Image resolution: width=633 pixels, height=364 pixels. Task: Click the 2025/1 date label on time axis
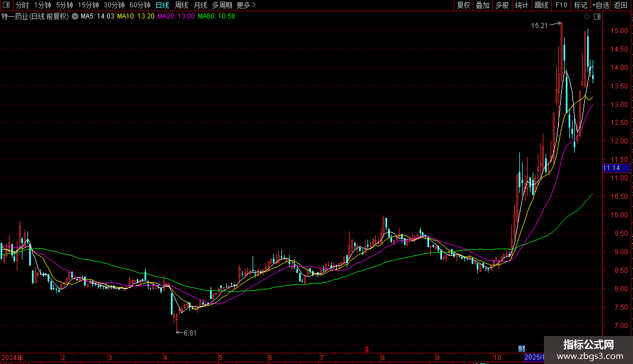click(x=534, y=357)
